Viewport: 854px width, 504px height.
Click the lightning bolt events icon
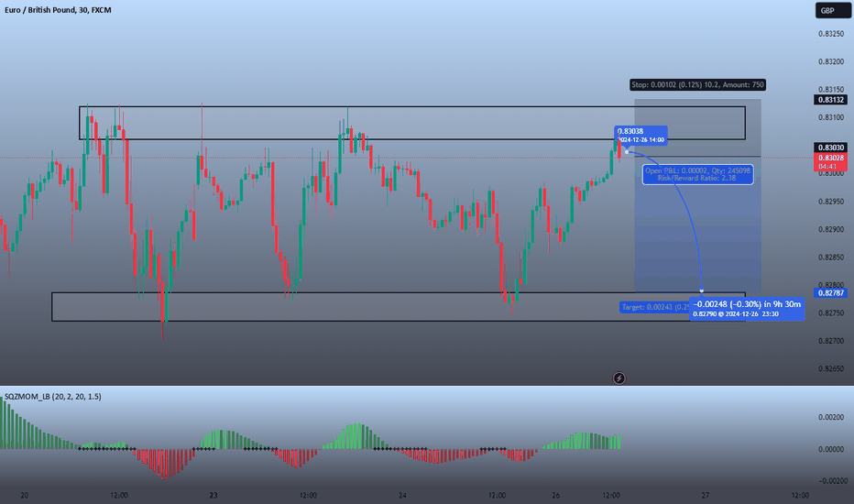[619, 378]
